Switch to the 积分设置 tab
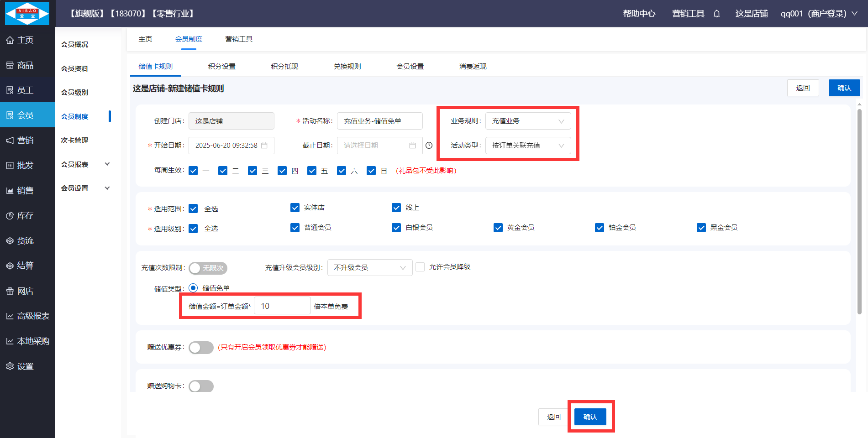868x438 pixels. click(221, 67)
